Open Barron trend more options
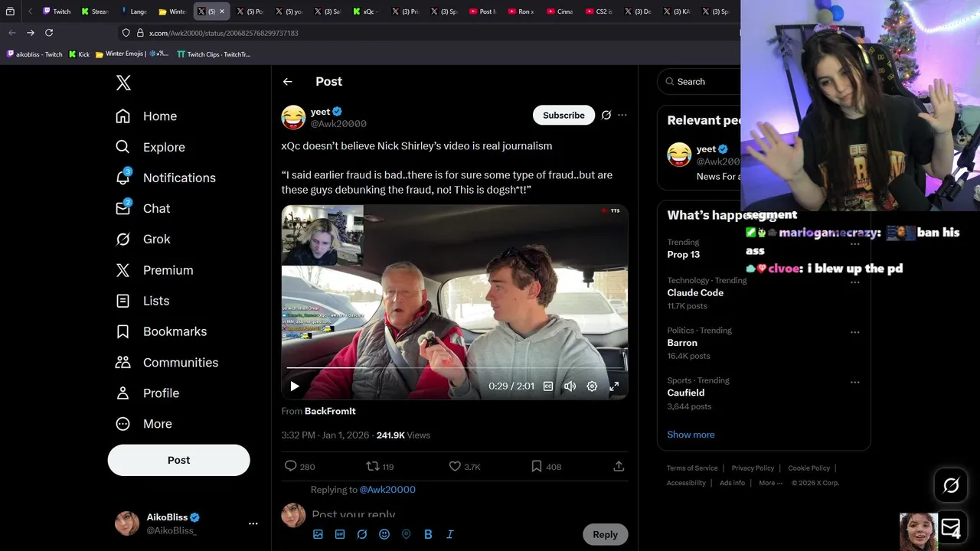This screenshot has height=551, width=980. pyautogui.click(x=855, y=332)
